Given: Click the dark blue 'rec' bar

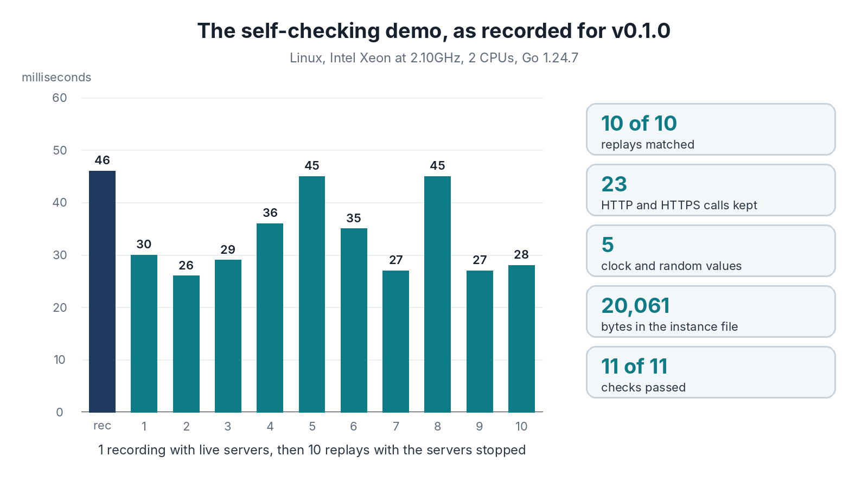Looking at the screenshot, I should pyautogui.click(x=102, y=292).
